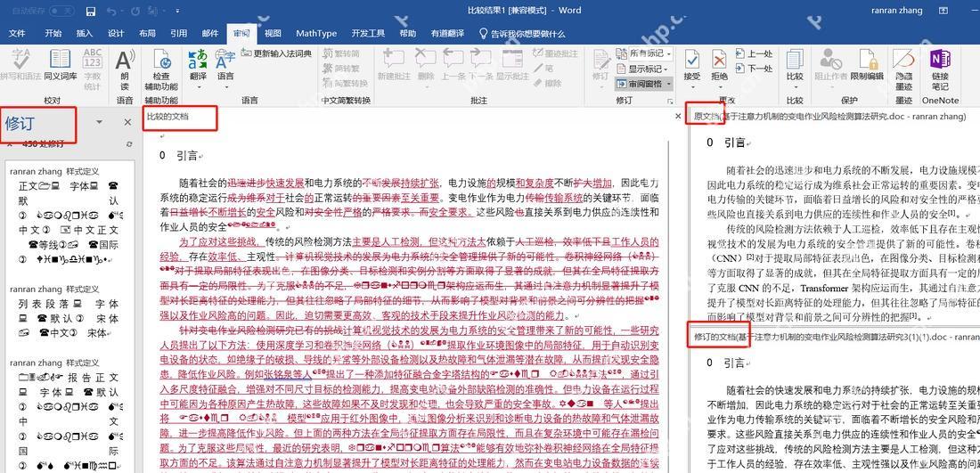Open the 开发工具 tab

[x=368, y=34]
